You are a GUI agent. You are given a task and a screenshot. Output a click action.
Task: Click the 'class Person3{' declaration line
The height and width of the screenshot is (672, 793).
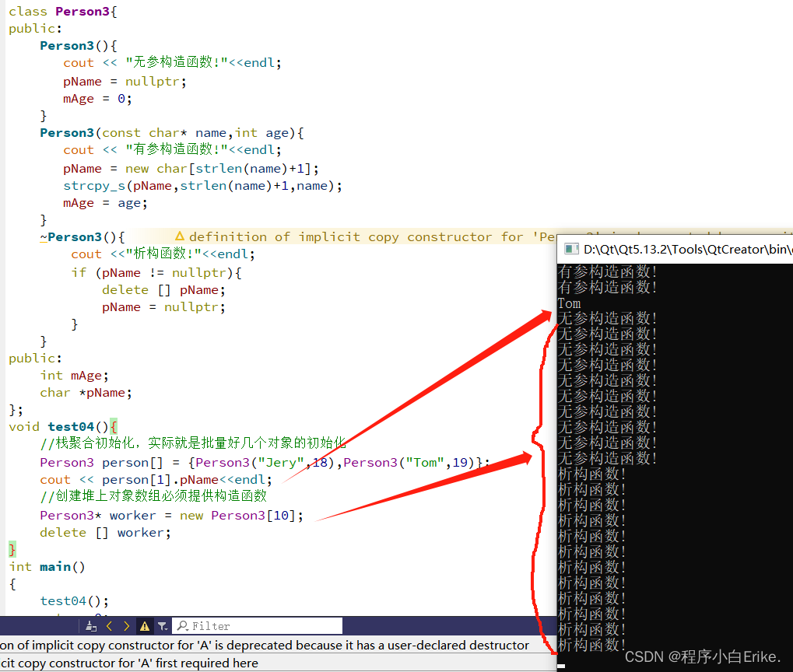pos(63,11)
